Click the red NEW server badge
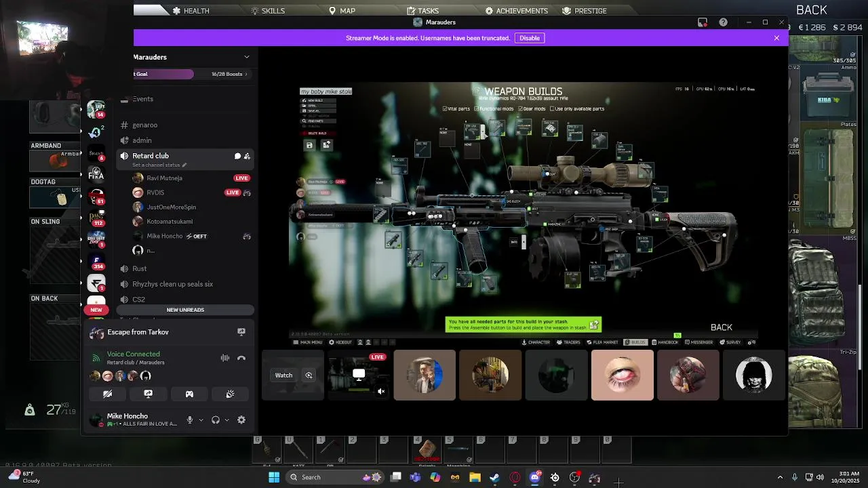Screen dimensions: 868x488 [96, 310]
